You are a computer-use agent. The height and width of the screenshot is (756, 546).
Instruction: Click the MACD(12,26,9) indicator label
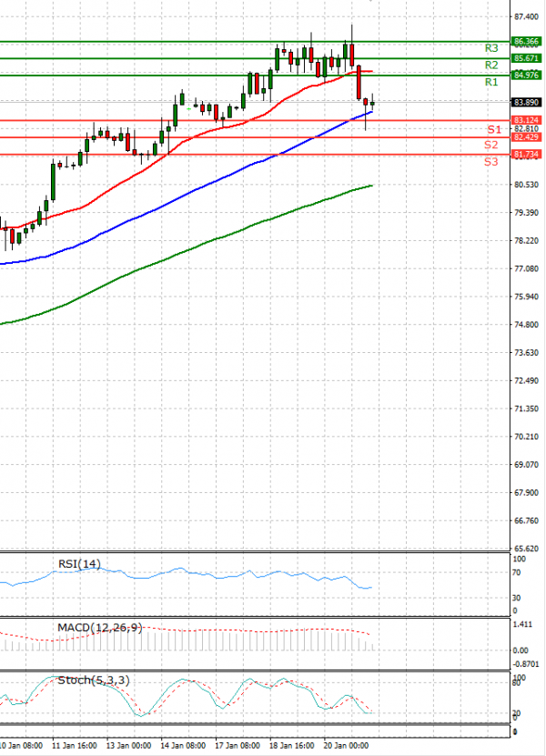coord(100,627)
